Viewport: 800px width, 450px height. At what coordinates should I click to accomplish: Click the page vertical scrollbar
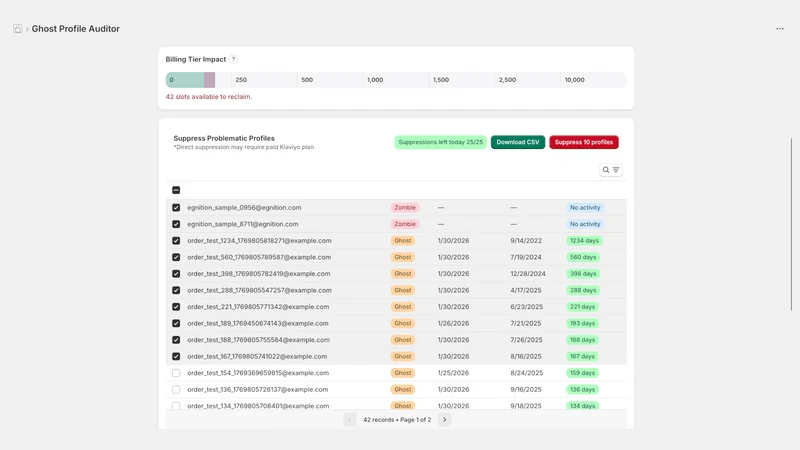[x=791, y=224]
